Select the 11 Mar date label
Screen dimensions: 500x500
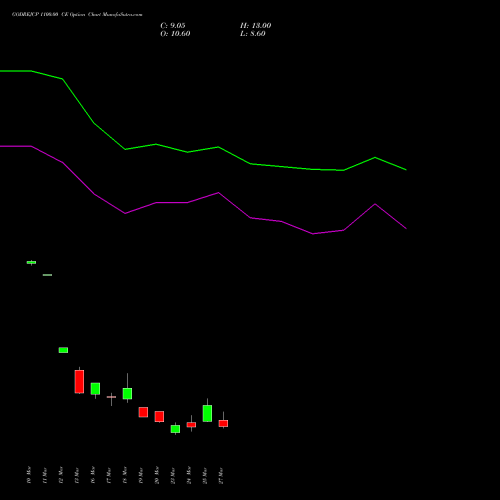(45, 475)
